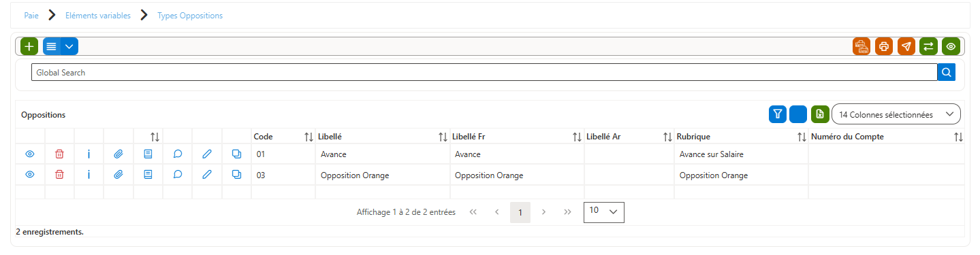Delete the Avance row with trash icon
This screenshot has width=980, height=255.
(59, 154)
